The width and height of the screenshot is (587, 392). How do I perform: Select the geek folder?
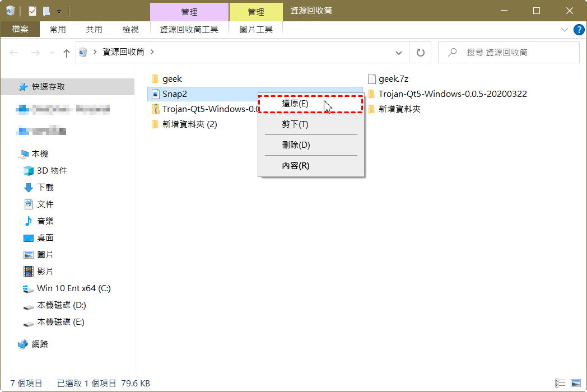pos(166,78)
